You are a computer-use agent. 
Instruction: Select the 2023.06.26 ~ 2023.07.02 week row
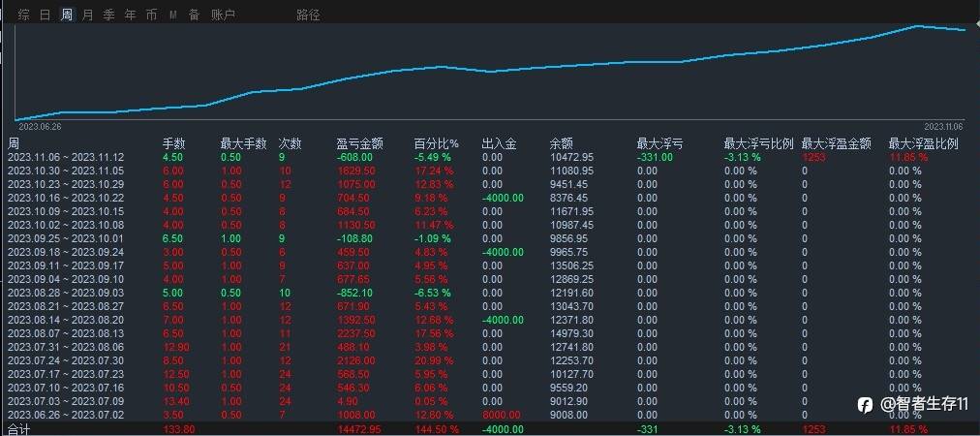point(490,414)
